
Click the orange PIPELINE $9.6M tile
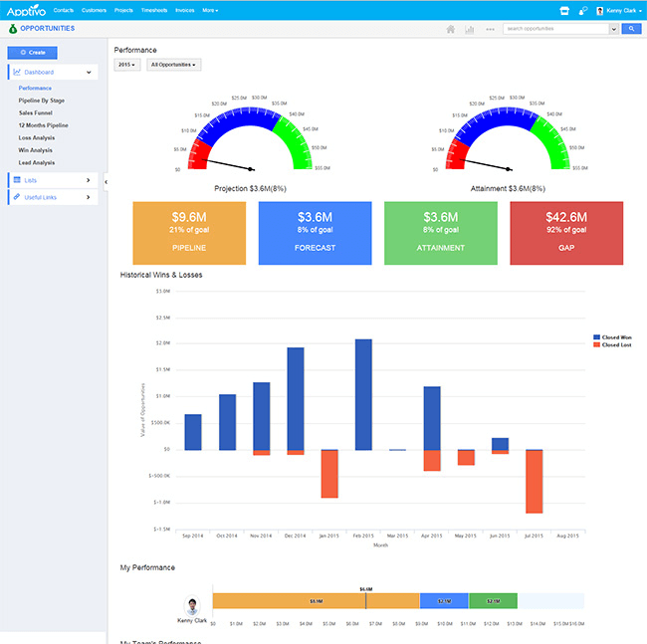(x=189, y=233)
